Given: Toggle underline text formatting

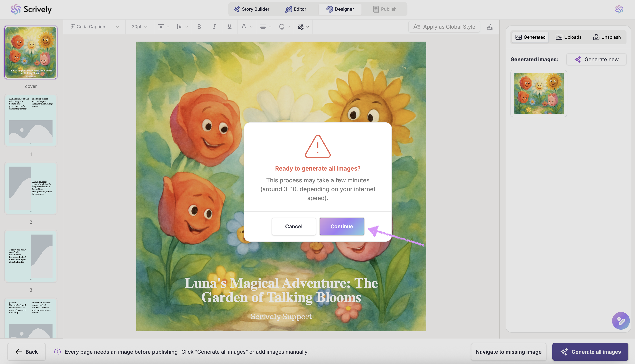Looking at the screenshot, I should tap(229, 27).
